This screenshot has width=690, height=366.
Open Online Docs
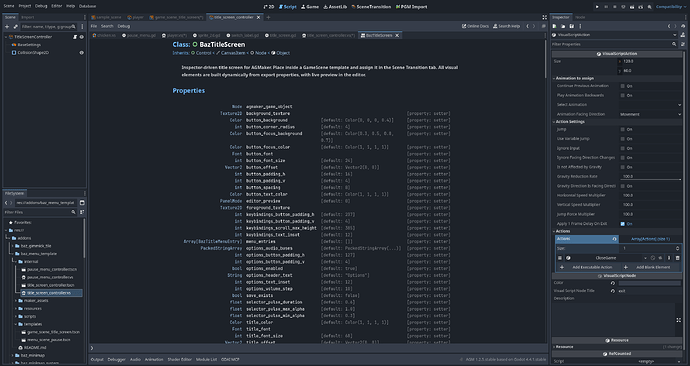pos(475,26)
